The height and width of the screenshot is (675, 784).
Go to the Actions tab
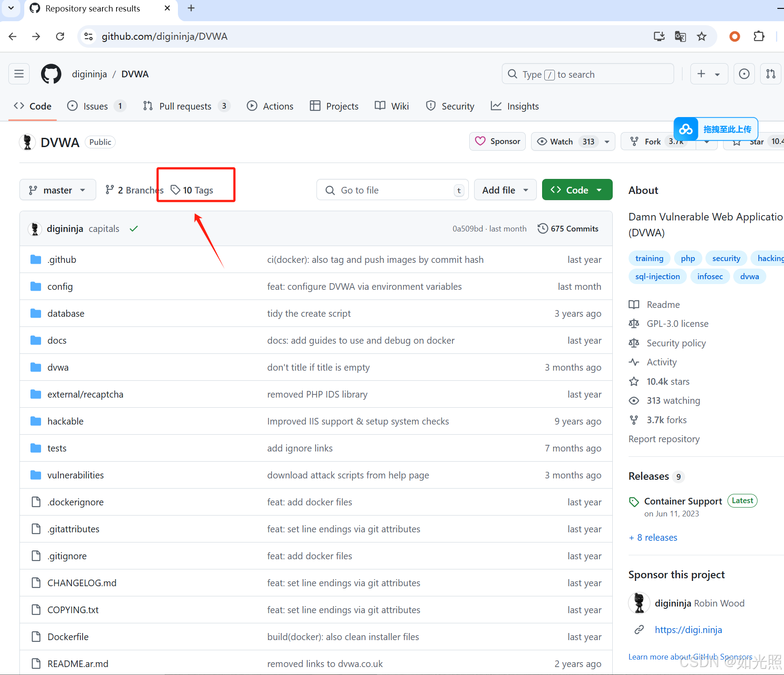point(270,106)
